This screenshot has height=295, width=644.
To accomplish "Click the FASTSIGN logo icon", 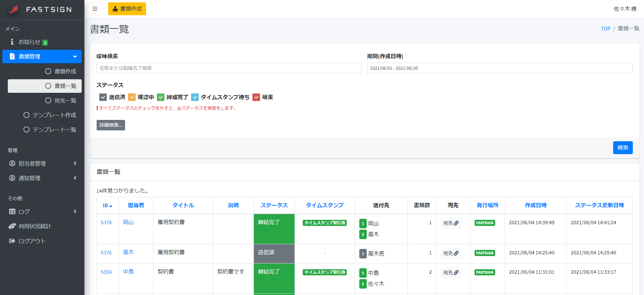I will pos(14,9).
